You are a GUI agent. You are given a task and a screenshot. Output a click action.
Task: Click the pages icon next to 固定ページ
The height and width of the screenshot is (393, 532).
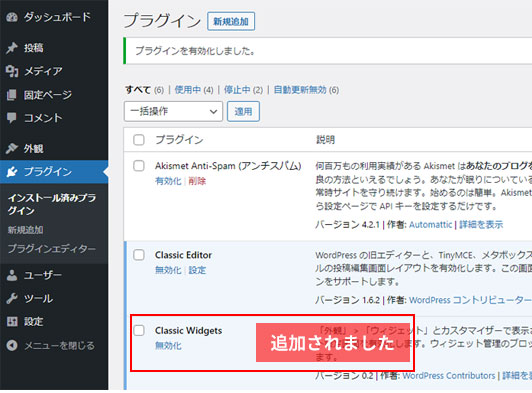(12, 95)
